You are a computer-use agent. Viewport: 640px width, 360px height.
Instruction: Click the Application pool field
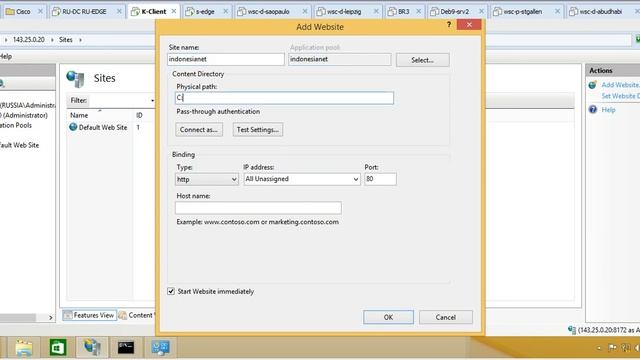point(340,59)
